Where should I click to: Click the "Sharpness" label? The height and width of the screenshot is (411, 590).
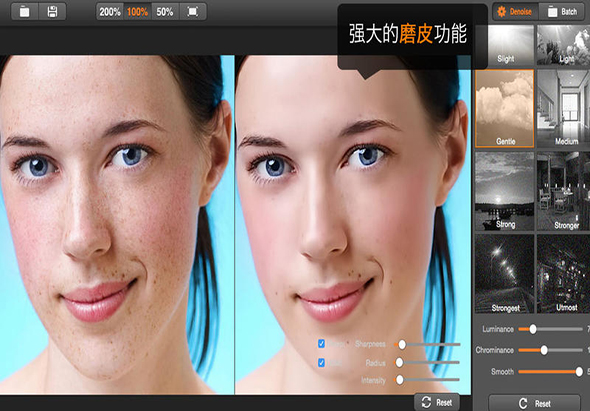[x=370, y=344]
